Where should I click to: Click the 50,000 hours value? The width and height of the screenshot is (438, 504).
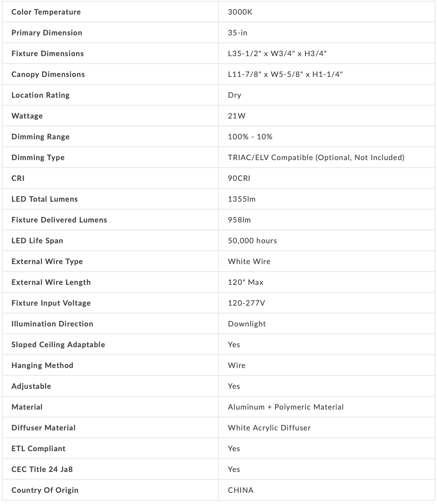click(x=252, y=241)
